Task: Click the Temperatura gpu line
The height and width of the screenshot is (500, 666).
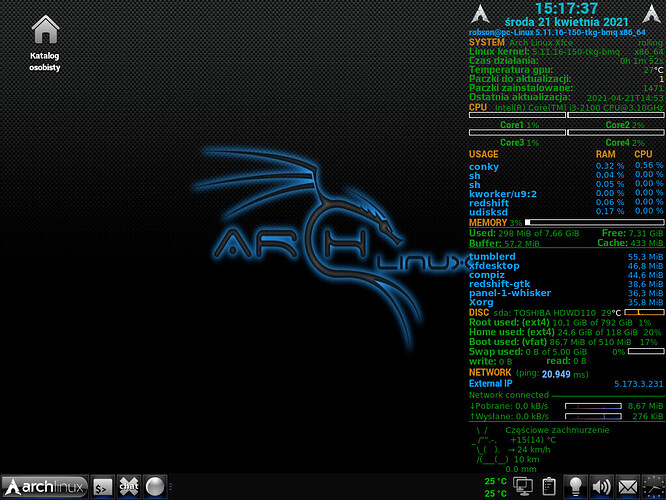Action: coord(566,70)
